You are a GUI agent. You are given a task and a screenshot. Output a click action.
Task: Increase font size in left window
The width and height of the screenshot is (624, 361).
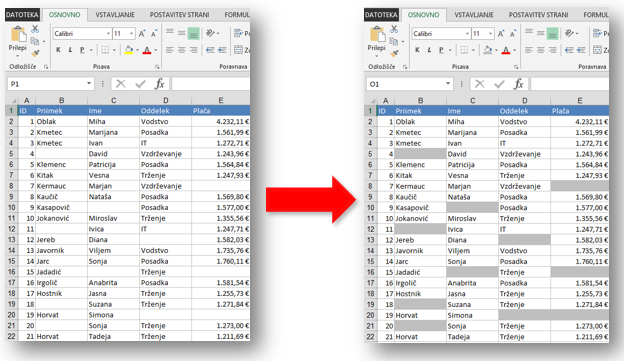pos(142,34)
